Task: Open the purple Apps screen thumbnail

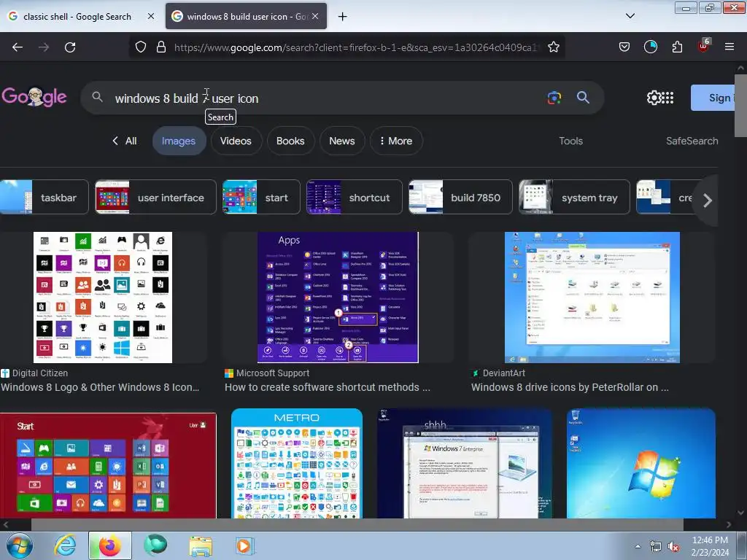Action: (x=338, y=297)
